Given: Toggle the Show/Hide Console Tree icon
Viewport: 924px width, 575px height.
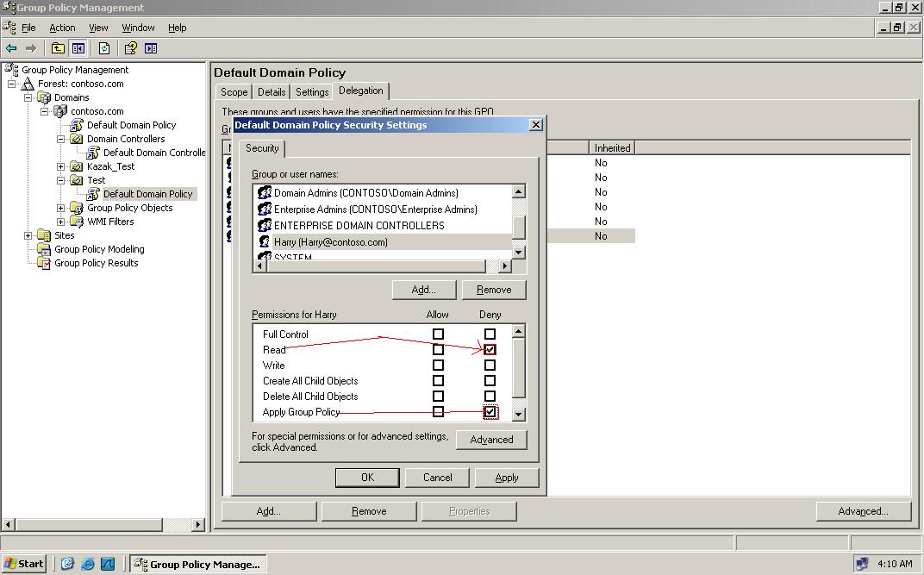Looking at the screenshot, I should 78,48.
